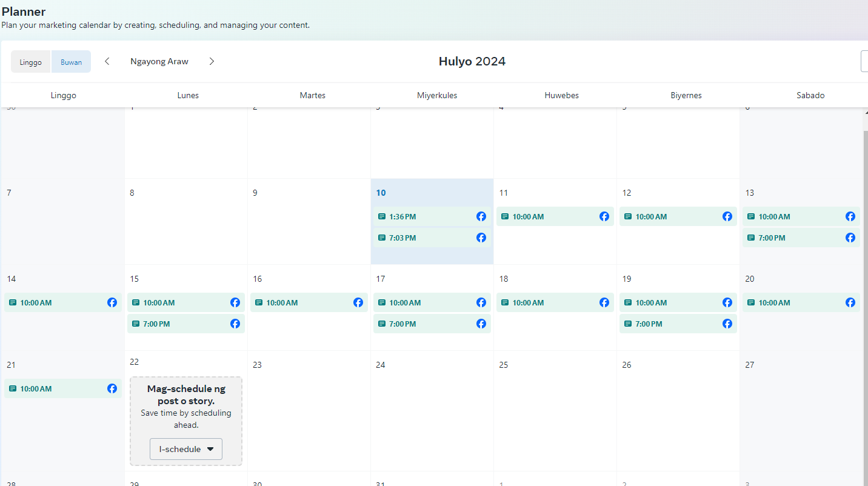Screen dimensions: 868x486
Task: Click Facebook icon on July 20 10:00 AM post
Action: tap(850, 302)
